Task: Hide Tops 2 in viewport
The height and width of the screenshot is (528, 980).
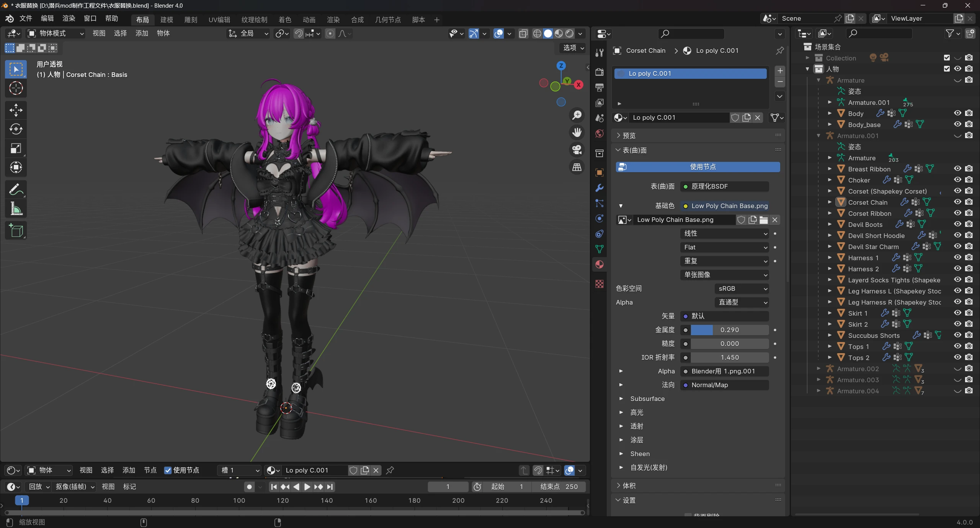Action: (x=957, y=357)
